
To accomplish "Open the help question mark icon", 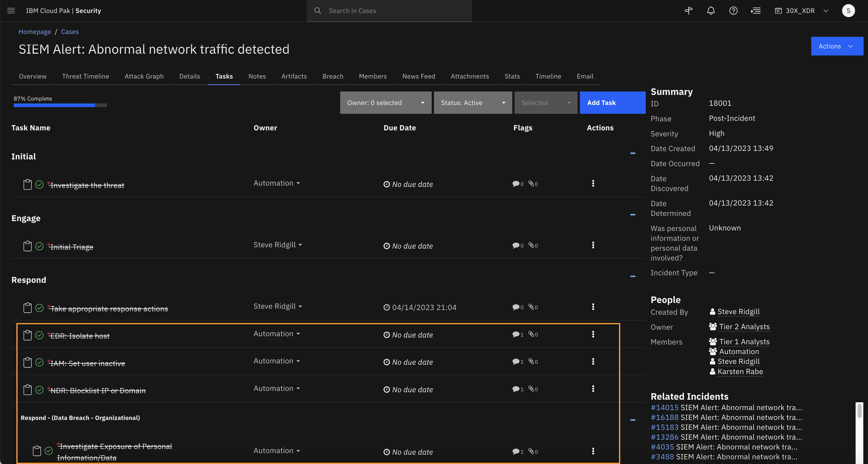I will point(733,11).
